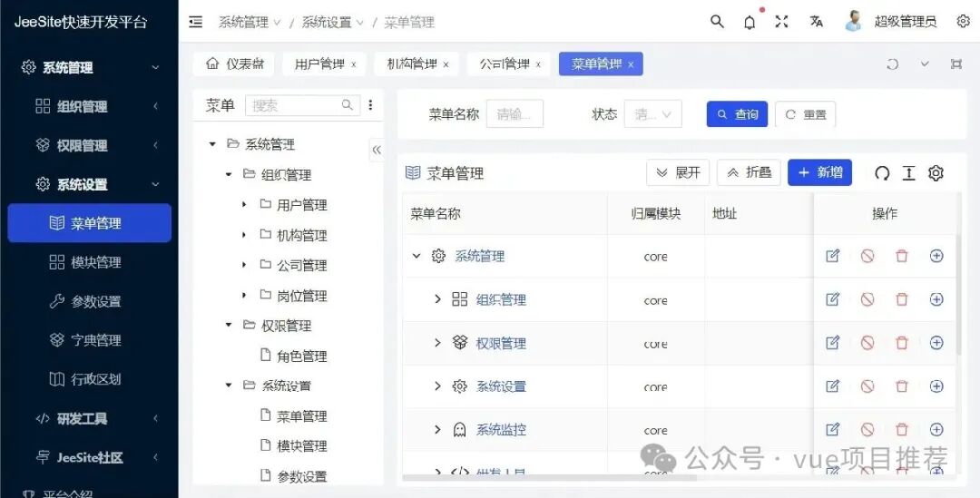Edit the 系统管理 table row
Image resolution: width=980 pixels, height=498 pixels.
(832, 256)
